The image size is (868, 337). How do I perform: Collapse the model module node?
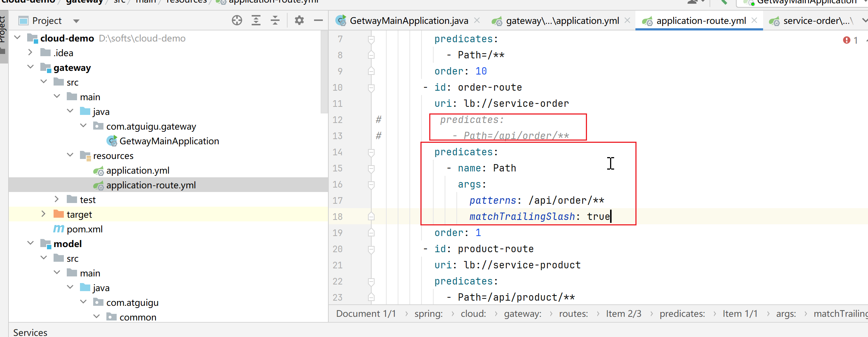pos(30,243)
